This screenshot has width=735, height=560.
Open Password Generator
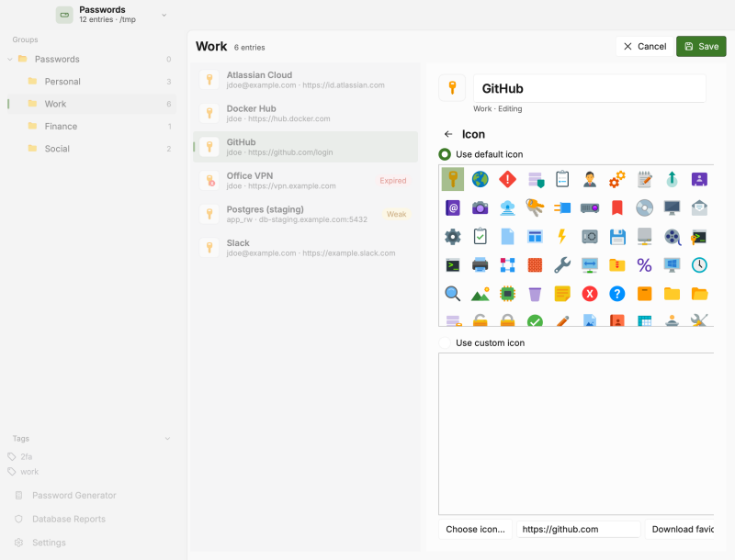tap(65, 496)
